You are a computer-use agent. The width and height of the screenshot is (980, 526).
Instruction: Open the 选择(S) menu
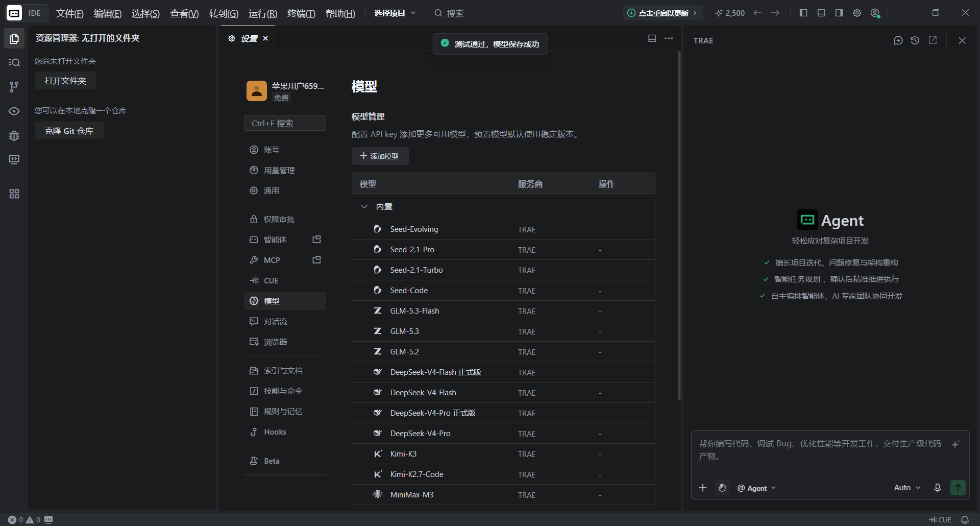point(146,13)
